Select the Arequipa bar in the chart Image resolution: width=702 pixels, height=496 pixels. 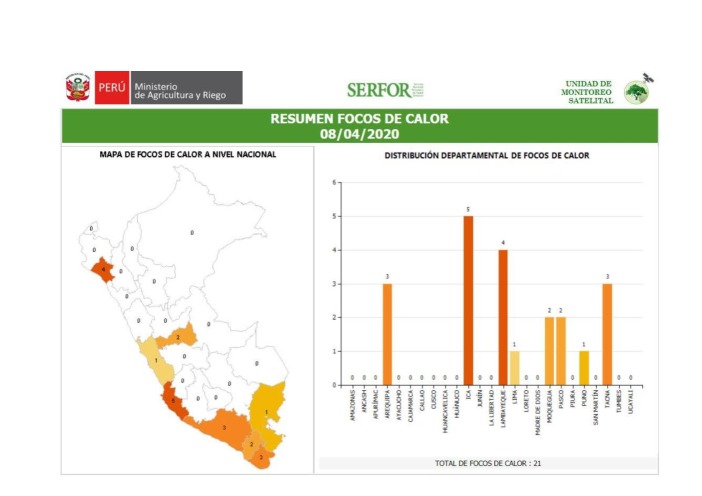(386, 334)
